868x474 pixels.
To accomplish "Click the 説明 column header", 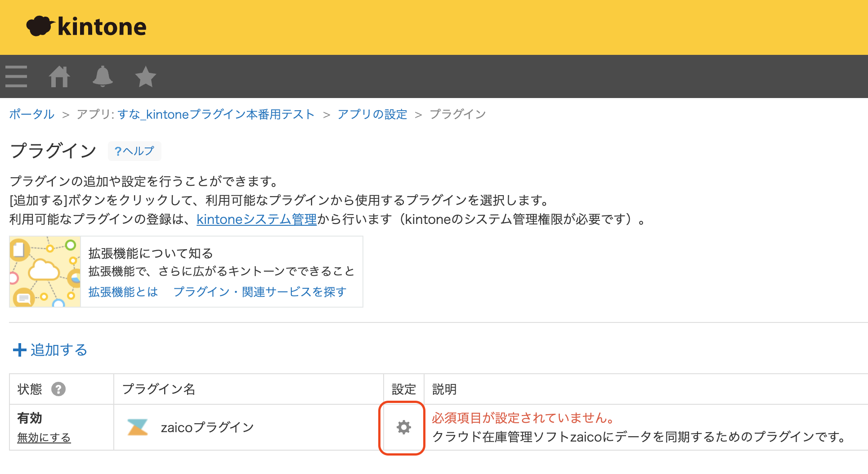I will pyautogui.click(x=444, y=389).
